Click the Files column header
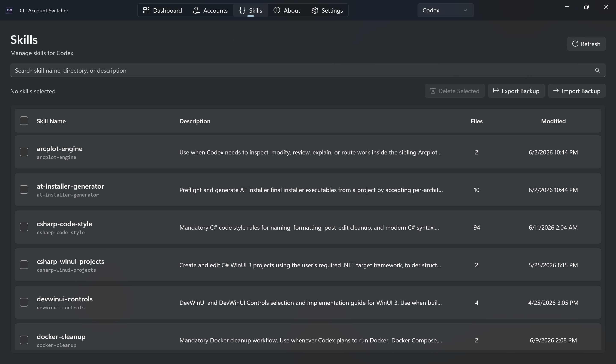616x364 pixels. (477, 121)
